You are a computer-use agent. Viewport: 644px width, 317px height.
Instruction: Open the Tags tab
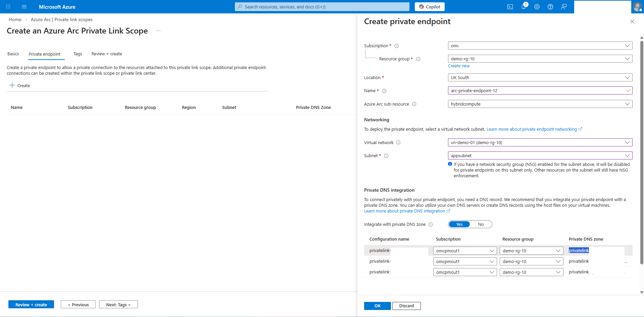tap(78, 54)
